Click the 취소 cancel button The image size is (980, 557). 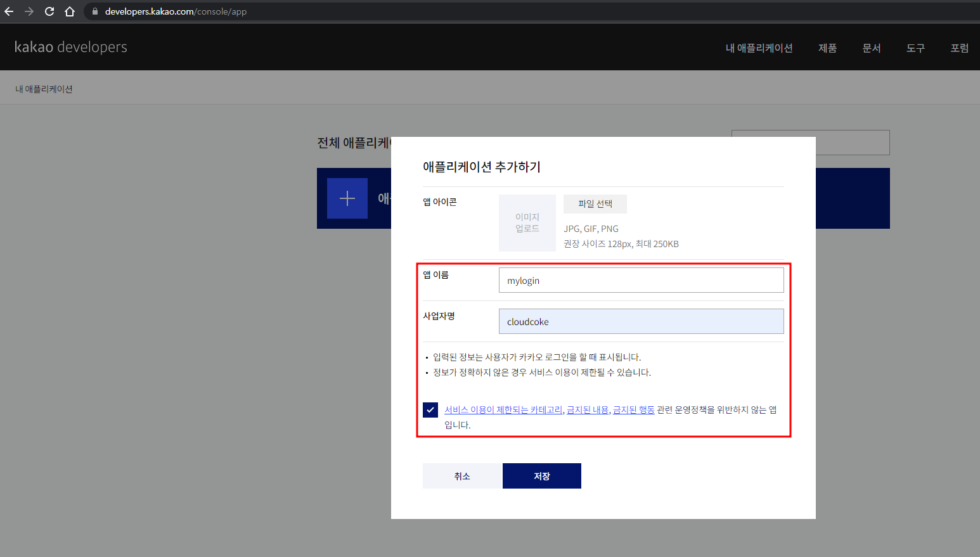(x=461, y=475)
